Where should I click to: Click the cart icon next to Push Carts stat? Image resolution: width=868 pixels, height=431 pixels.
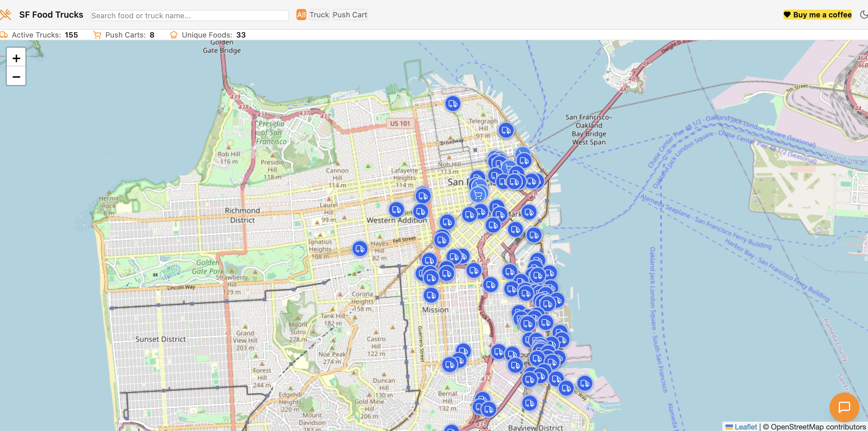98,34
